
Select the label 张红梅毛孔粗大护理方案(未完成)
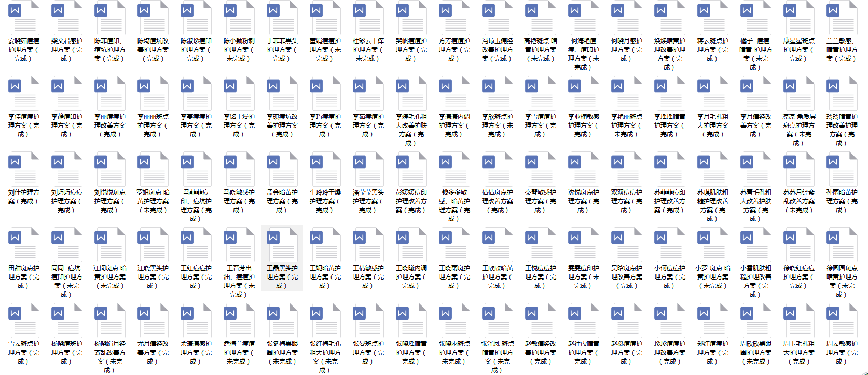(x=325, y=357)
